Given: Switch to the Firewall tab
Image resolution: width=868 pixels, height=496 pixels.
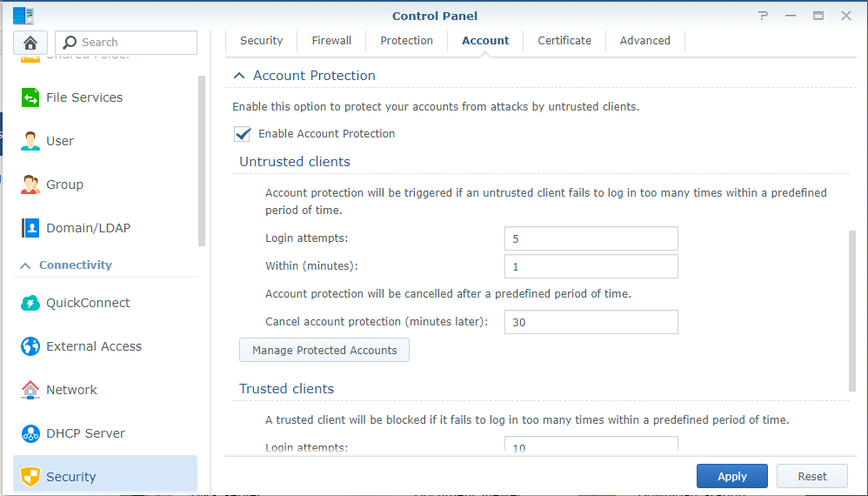Looking at the screenshot, I should coord(331,41).
